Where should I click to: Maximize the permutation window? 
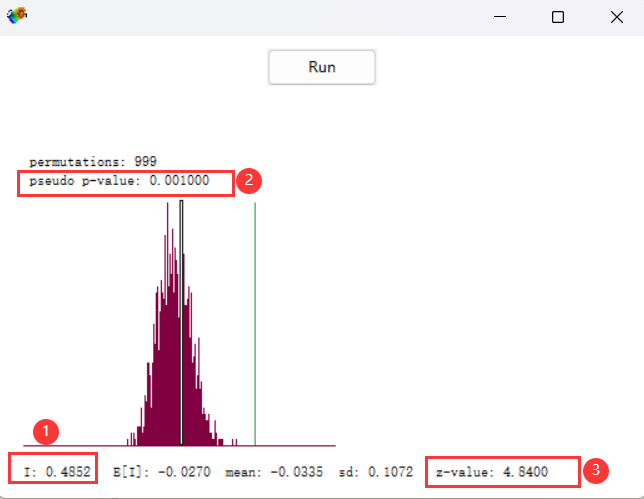[x=558, y=17]
